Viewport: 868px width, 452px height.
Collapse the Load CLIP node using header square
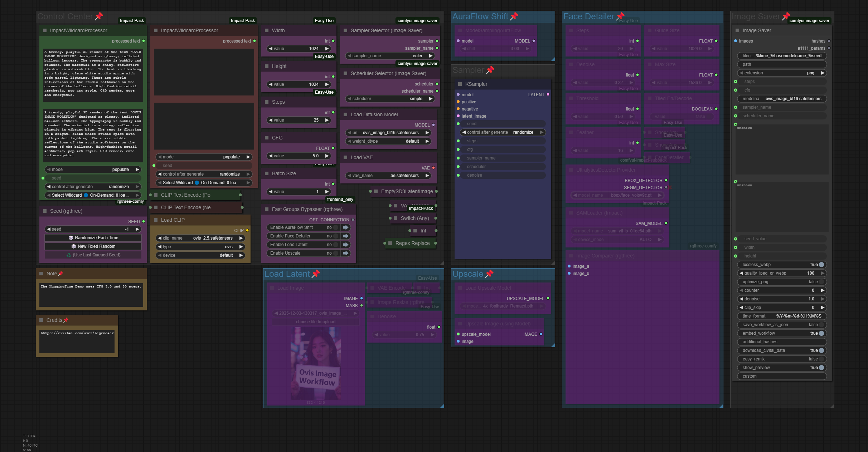pos(156,220)
